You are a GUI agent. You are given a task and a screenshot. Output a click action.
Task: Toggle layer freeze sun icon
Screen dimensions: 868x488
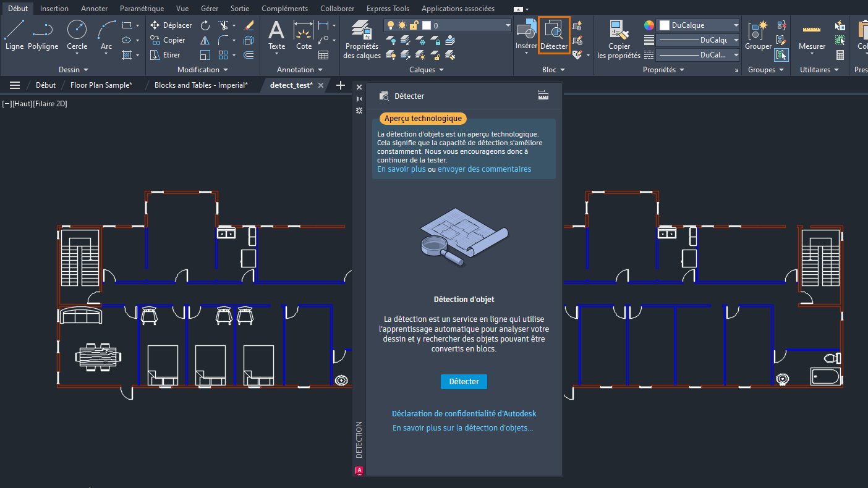pos(402,25)
